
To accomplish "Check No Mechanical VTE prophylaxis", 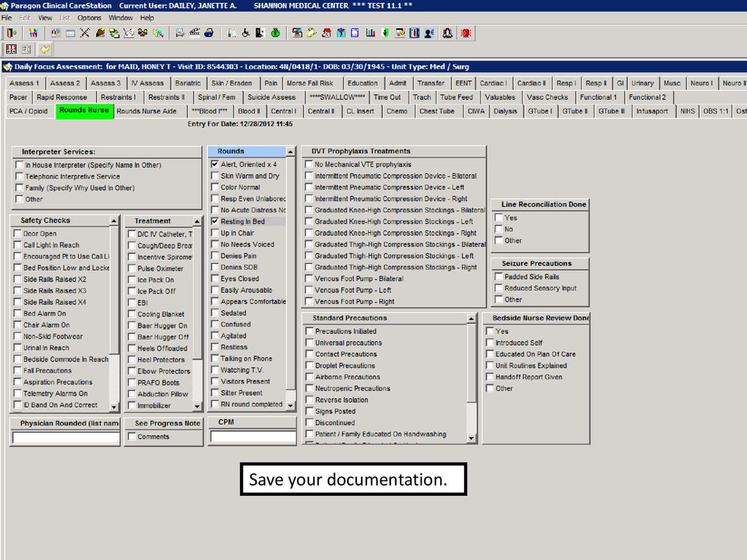I will (309, 164).
